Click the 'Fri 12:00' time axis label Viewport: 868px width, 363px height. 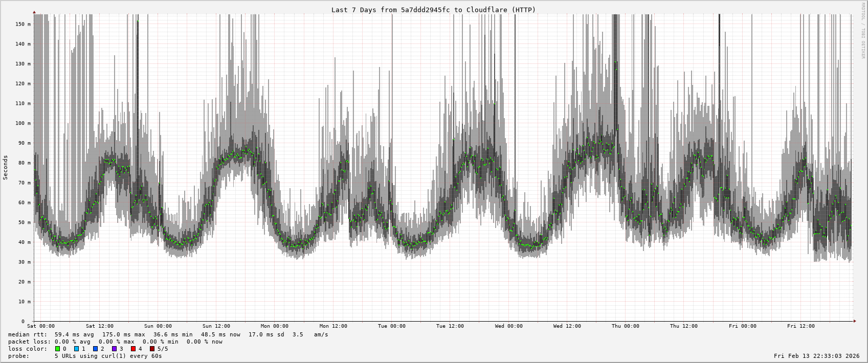[801, 326]
